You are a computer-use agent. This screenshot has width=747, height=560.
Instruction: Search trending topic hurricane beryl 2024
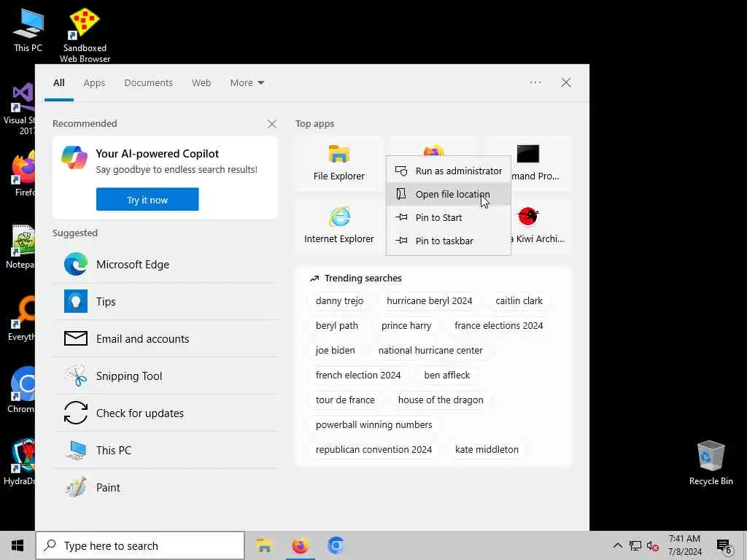click(429, 301)
